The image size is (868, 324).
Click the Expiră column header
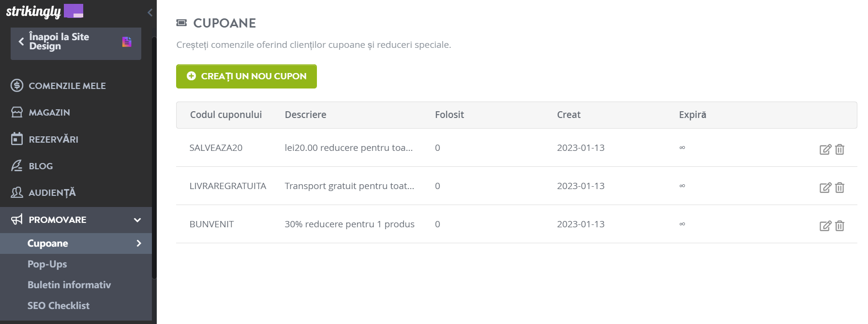click(692, 115)
